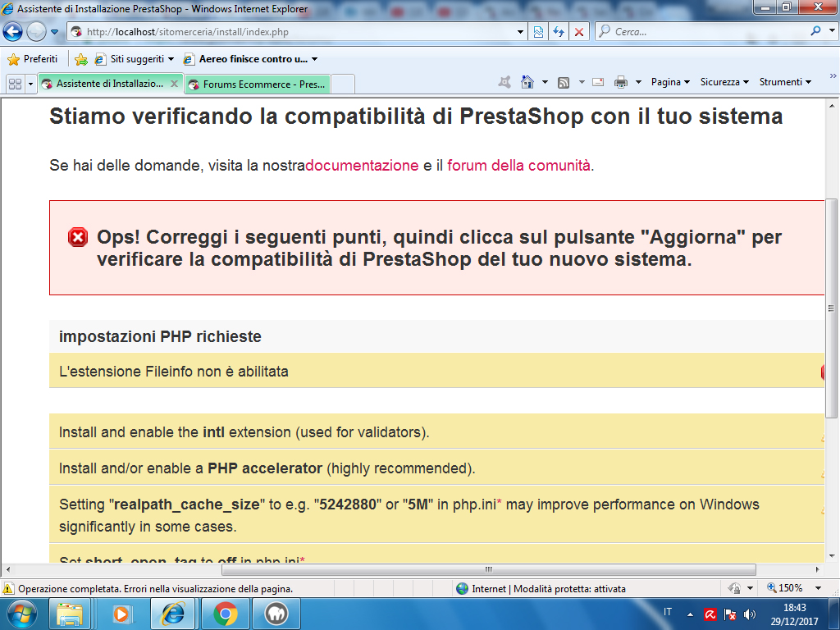Expand the zoom level dropdown arrow
This screenshot has width=840, height=630.
(818, 588)
